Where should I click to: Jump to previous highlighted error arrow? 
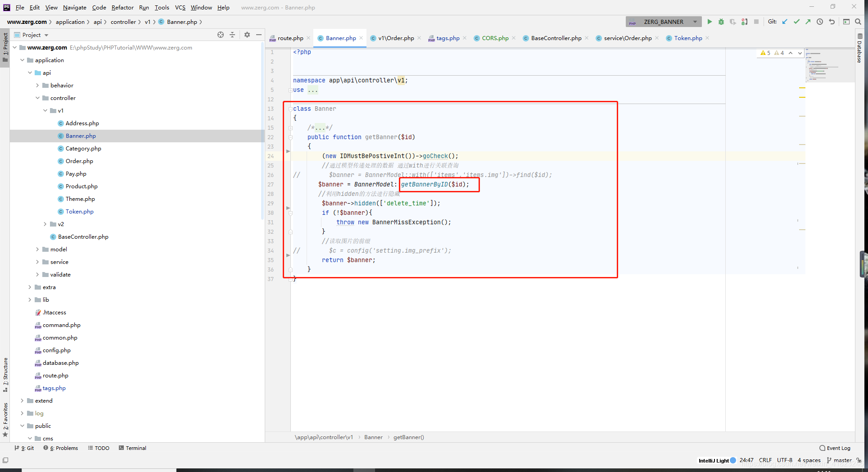[x=791, y=53]
